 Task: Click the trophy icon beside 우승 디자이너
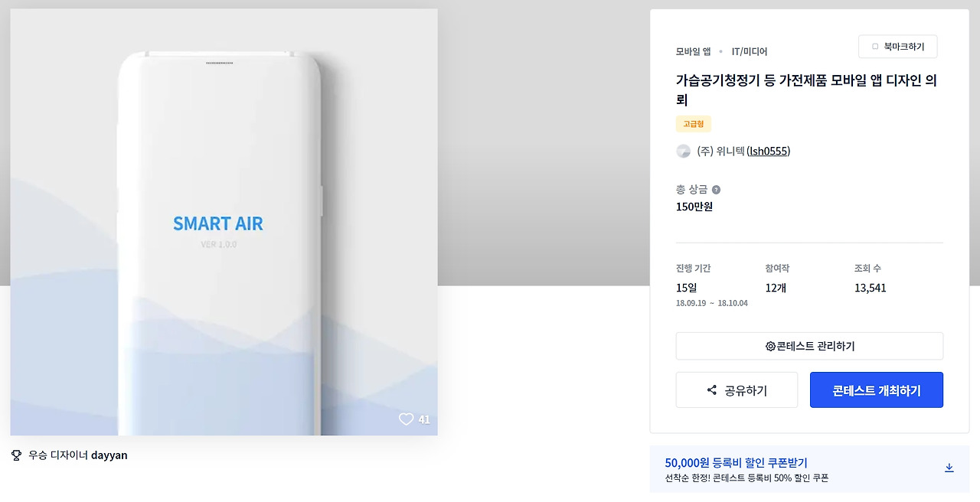click(17, 455)
